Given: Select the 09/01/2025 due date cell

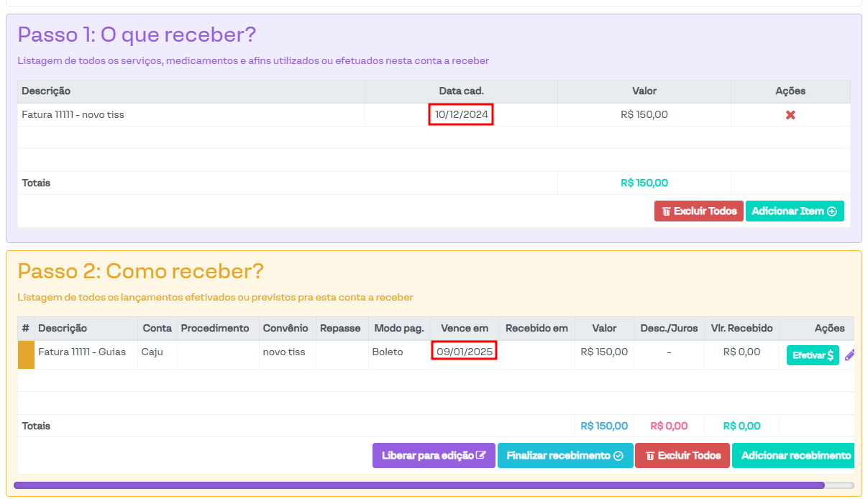Looking at the screenshot, I should [x=464, y=352].
